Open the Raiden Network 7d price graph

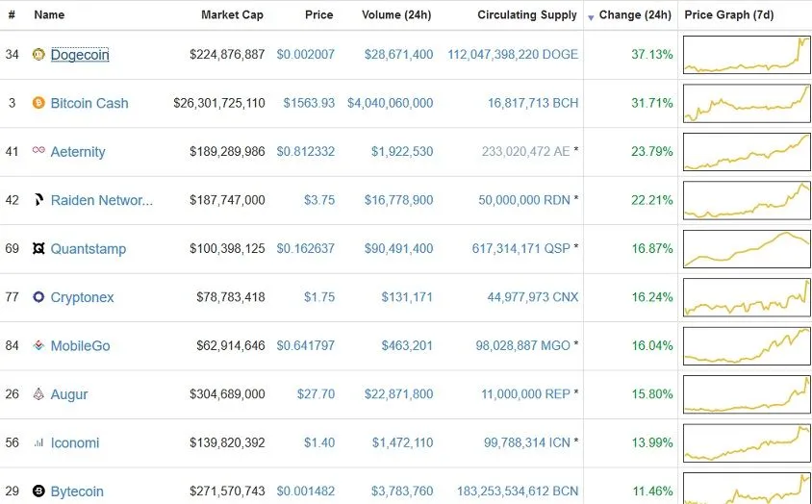747,200
